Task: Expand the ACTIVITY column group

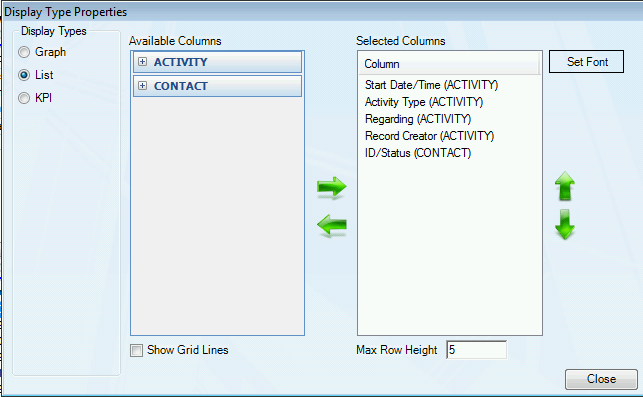Action: [142, 62]
